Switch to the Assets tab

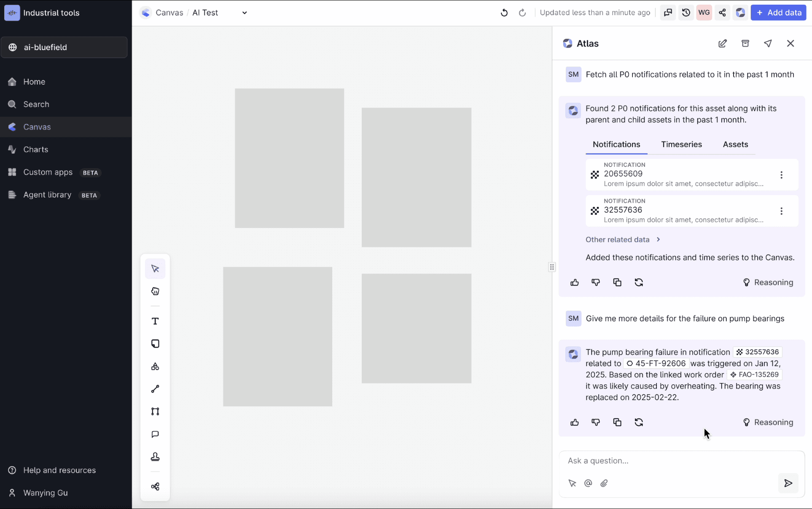(x=735, y=145)
